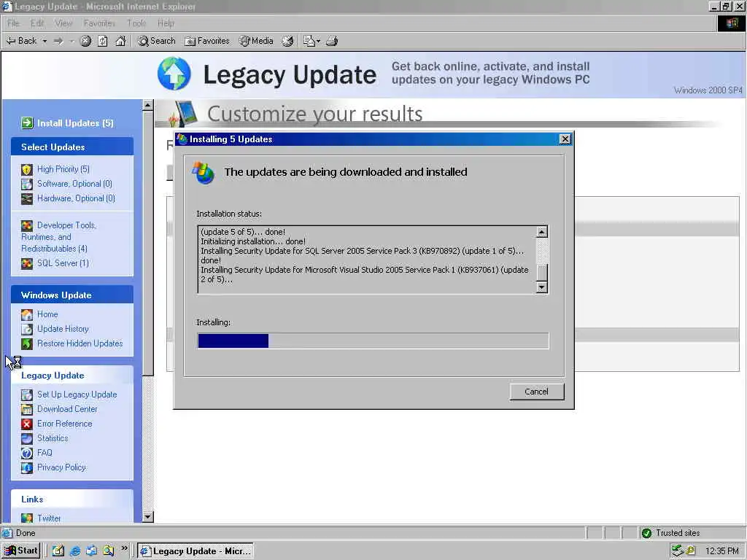Open the SQL Server (1) link

[63, 262]
